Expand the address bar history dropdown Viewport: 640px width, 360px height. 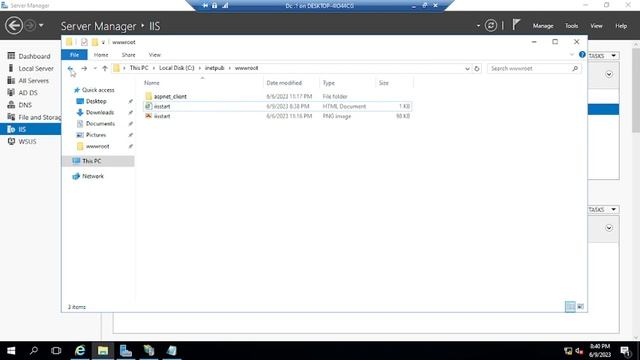(467, 69)
